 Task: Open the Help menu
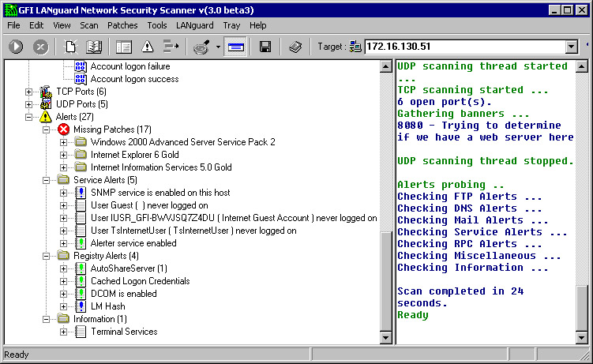pos(258,25)
